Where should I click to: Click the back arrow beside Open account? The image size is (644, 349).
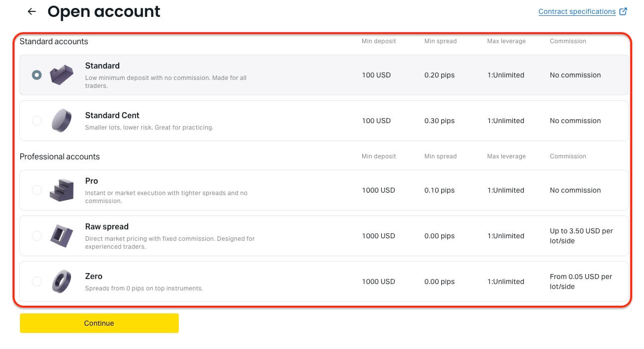pyautogui.click(x=32, y=11)
